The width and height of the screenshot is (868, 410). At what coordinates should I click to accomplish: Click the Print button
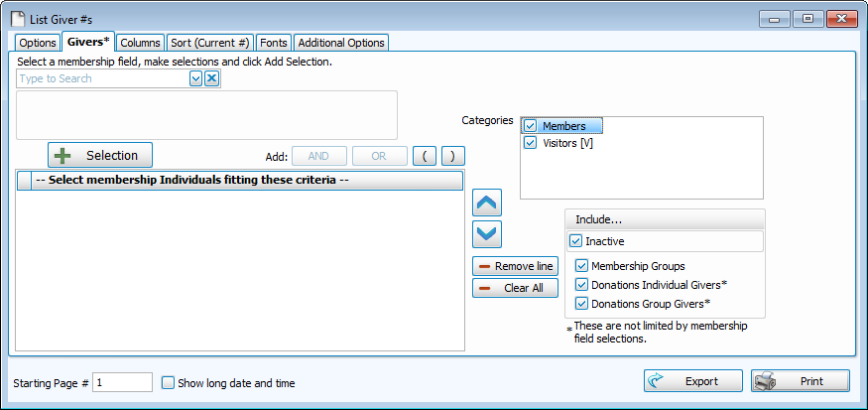click(x=800, y=381)
